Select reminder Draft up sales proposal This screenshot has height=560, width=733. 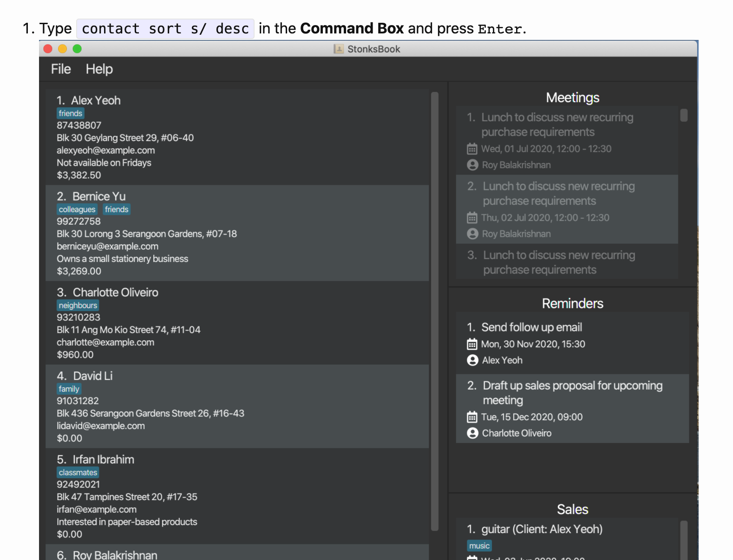click(572, 409)
